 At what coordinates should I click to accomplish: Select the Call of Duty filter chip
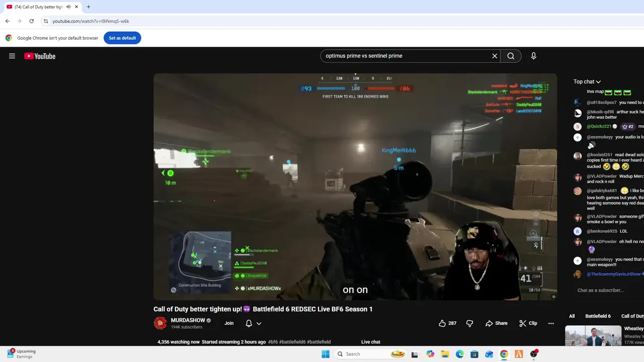(x=632, y=316)
